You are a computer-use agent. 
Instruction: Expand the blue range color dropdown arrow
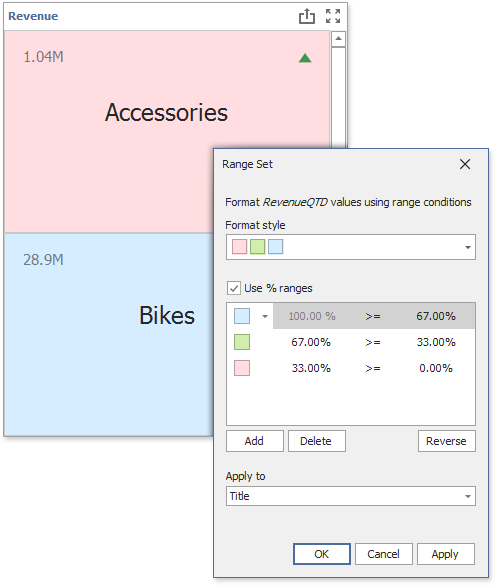[x=265, y=316]
